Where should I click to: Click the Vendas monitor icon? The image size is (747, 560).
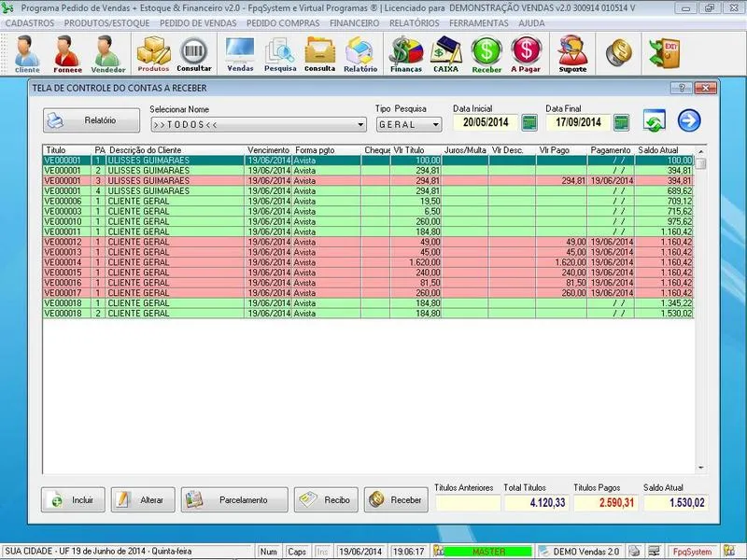click(x=240, y=54)
